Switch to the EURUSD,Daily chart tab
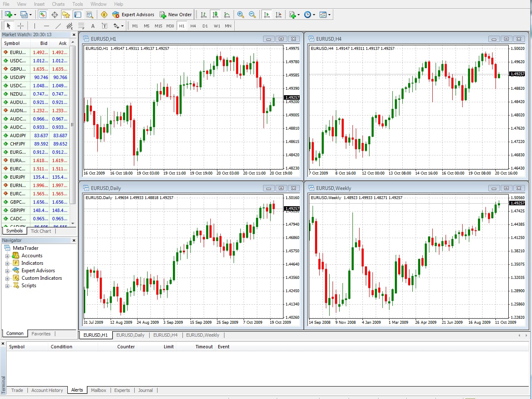This screenshot has width=532, height=399. tap(130, 335)
